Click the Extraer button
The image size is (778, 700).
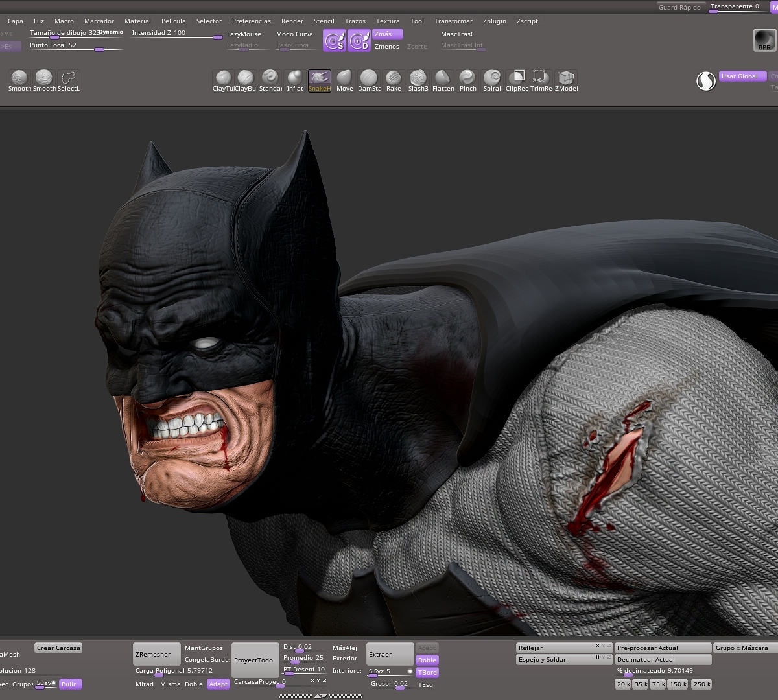click(390, 654)
